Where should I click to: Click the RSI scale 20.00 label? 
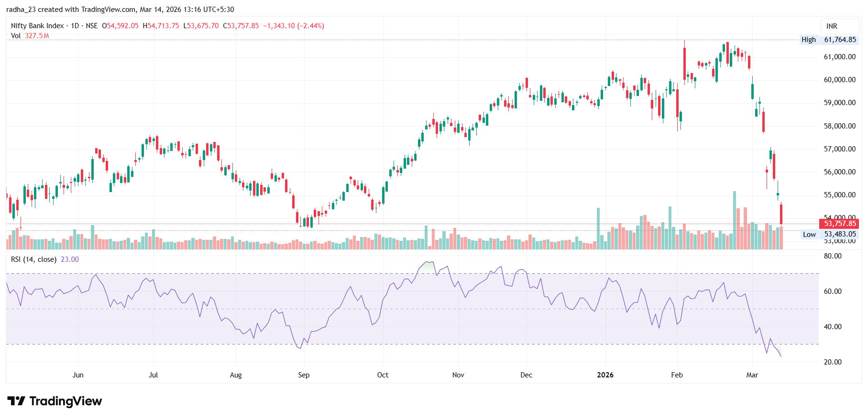(833, 362)
